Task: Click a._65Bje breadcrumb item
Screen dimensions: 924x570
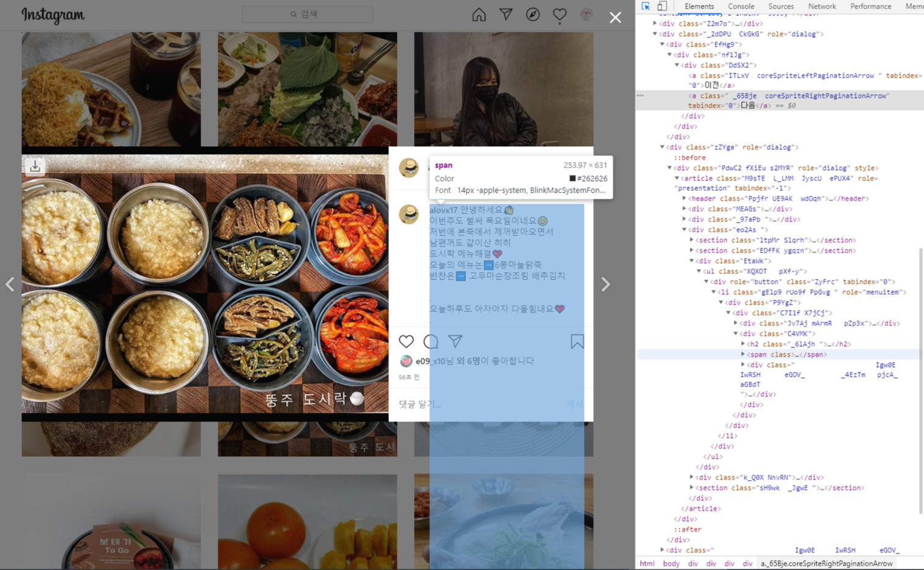Action: pos(827,563)
